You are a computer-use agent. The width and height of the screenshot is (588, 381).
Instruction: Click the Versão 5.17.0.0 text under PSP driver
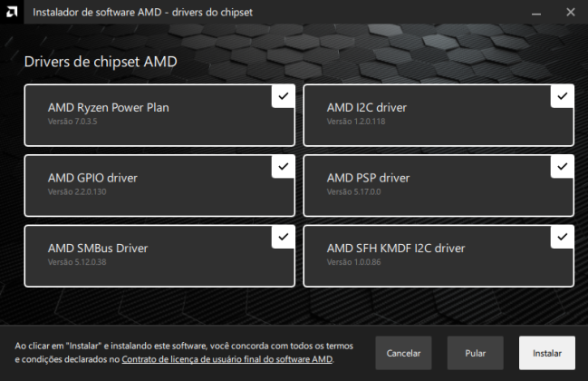pyautogui.click(x=353, y=191)
